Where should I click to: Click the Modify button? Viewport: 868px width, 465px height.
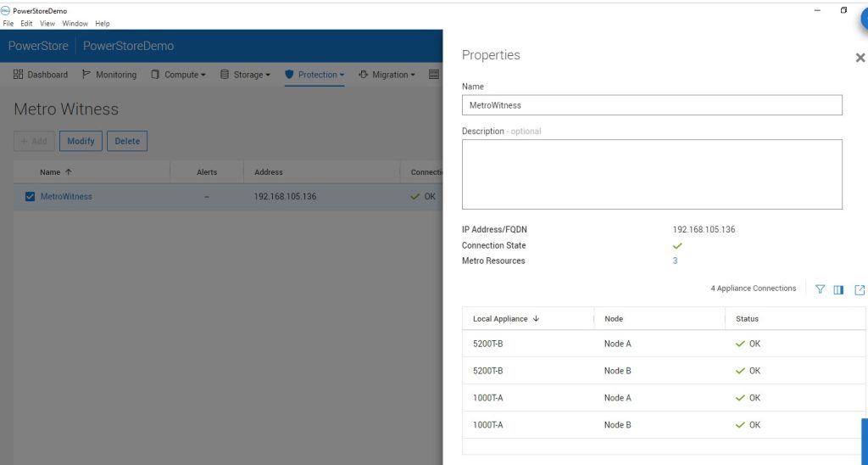click(81, 141)
